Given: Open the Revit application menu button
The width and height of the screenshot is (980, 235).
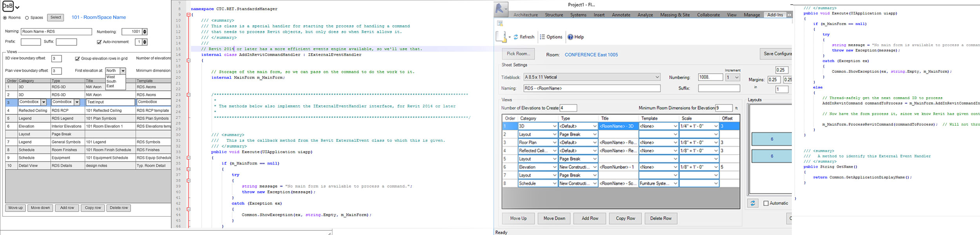Looking at the screenshot, I should pyautogui.click(x=500, y=8).
